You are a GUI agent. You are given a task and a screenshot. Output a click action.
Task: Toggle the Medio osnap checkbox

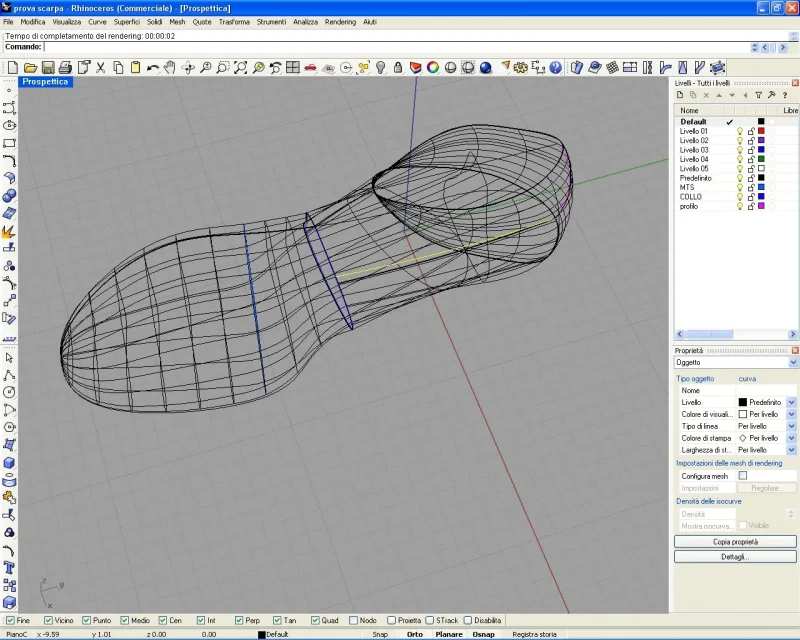124,621
